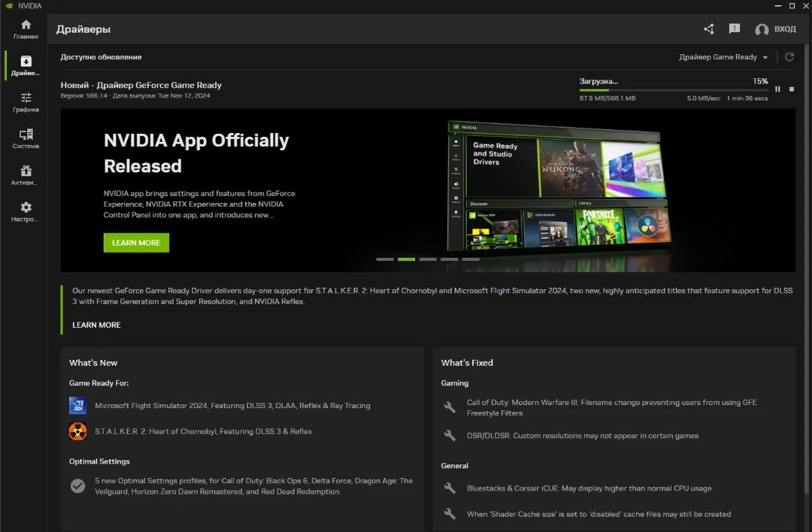Viewport: 812px width, 532px height.
Task: Open the Настро... settings gear
Action: 26,212
